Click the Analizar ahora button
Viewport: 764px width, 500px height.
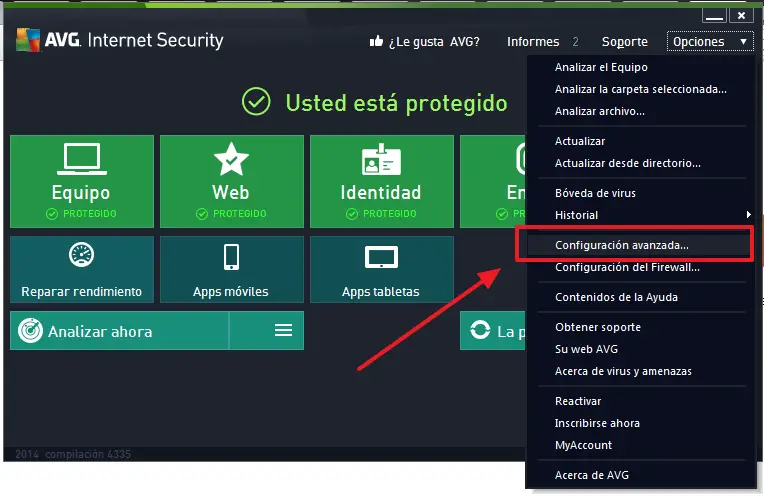pos(119,331)
